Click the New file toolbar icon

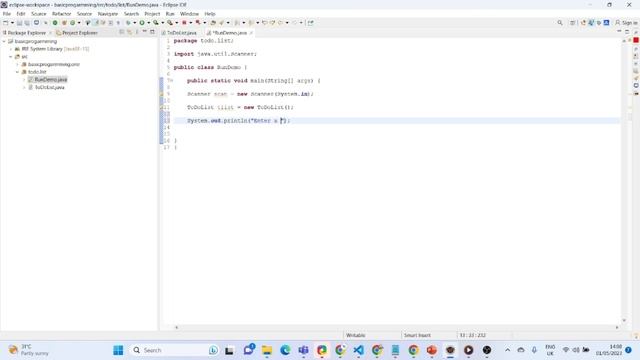click(6, 23)
